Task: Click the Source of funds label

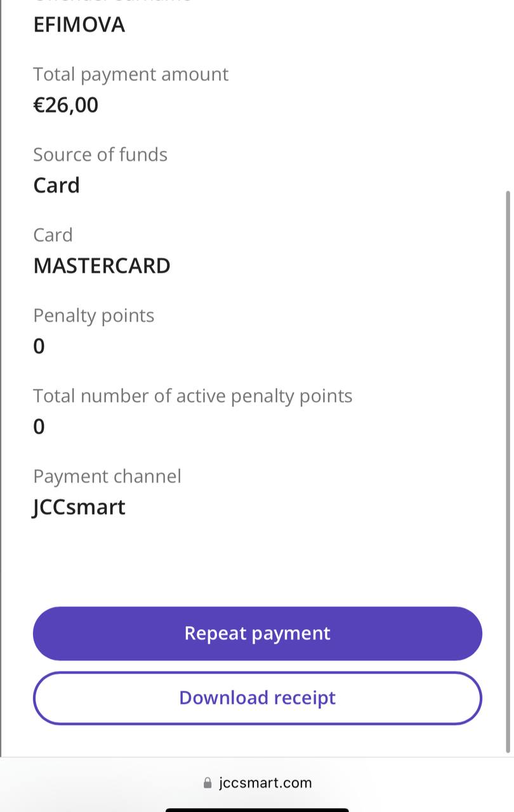Action: click(x=100, y=155)
